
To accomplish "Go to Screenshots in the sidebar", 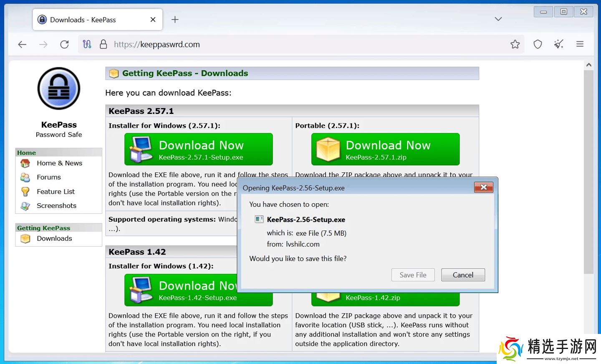I will (x=56, y=206).
